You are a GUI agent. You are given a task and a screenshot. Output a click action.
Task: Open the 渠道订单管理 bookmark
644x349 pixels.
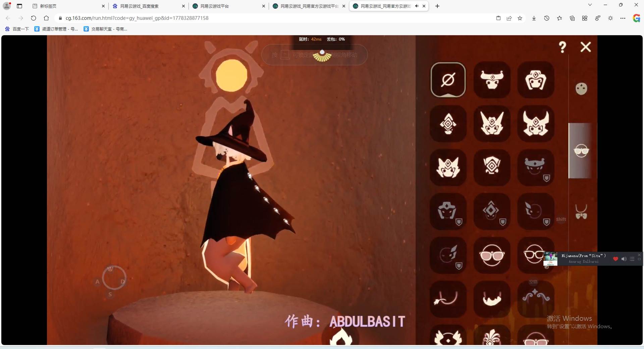(56, 29)
